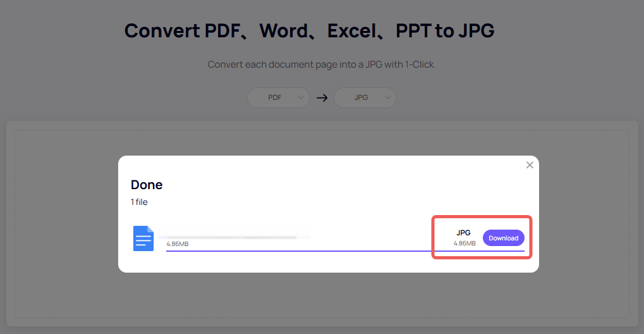Click the 'Convert each document page' subtitle
The height and width of the screenshot is (334, 644).
(x=322, y=65)
